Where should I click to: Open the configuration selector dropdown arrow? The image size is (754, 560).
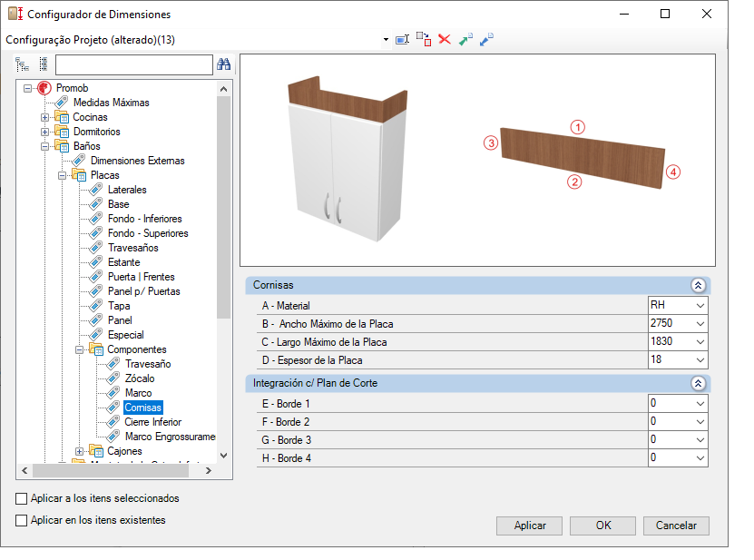tap(386, 39)
